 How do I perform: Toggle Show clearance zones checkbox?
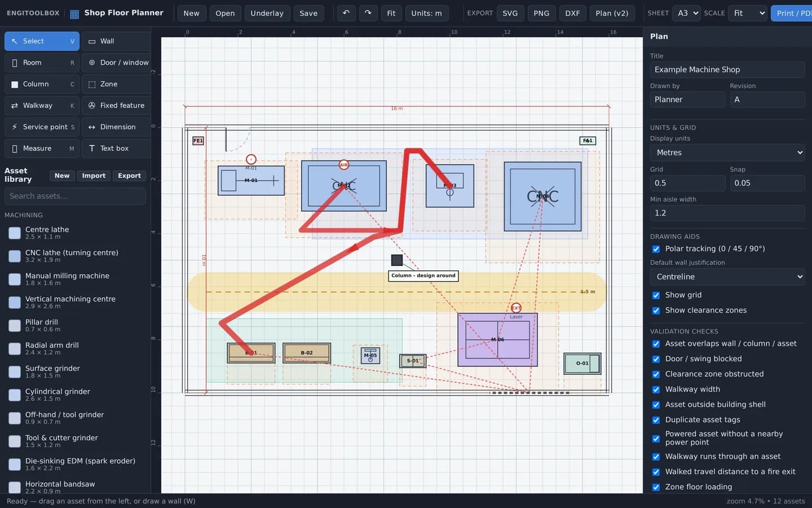click(656, 310)
